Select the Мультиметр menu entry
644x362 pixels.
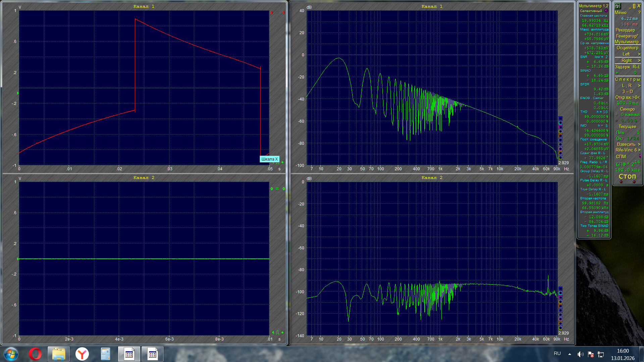[627, 42]
